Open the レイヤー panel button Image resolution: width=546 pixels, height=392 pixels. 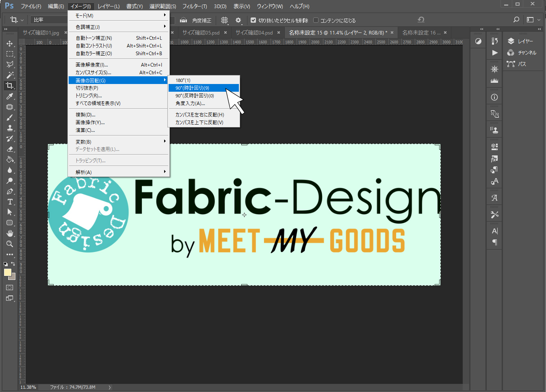click(x=522, y=41)
